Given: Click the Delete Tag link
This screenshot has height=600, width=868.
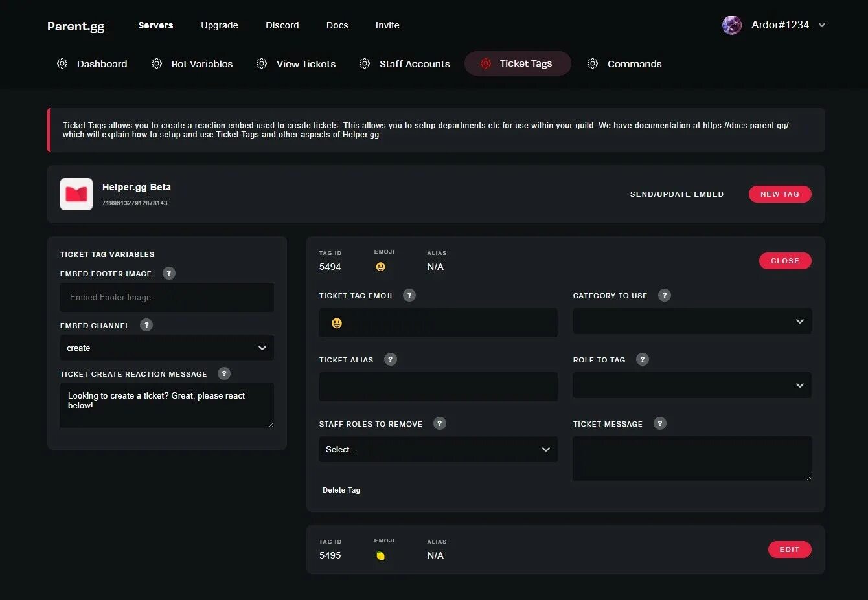Looking at the screenshot, I should point(341,490).
